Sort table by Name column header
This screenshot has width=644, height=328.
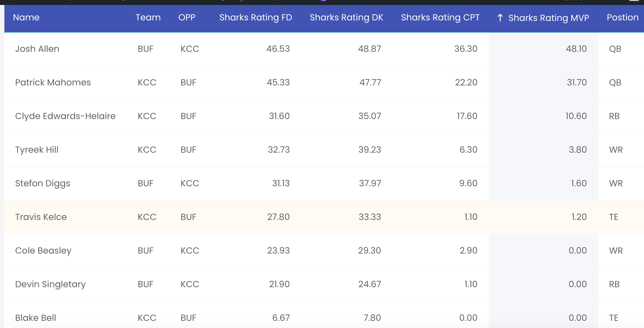(x=26, y=17)
